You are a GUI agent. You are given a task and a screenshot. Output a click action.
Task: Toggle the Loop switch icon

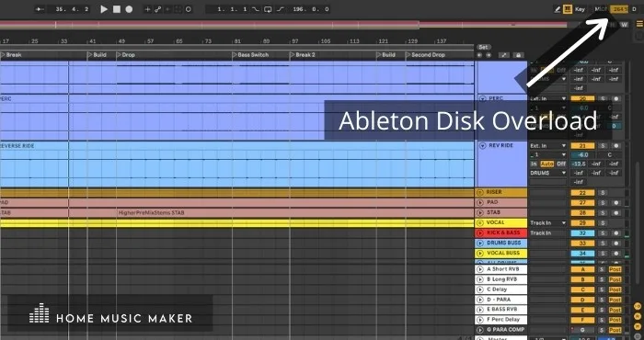268,9
